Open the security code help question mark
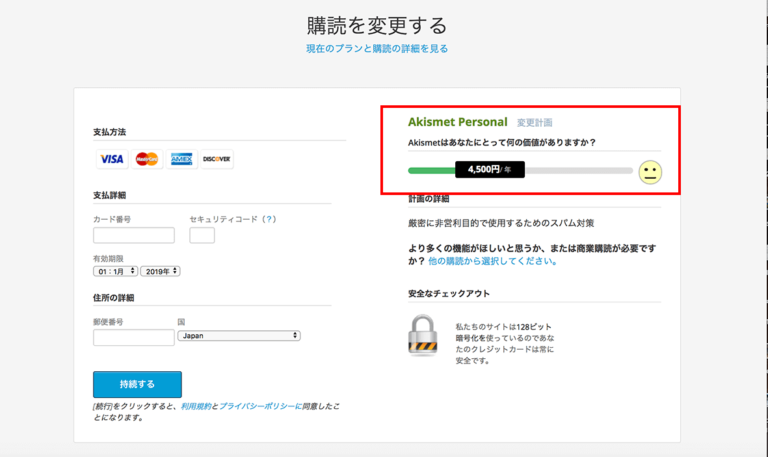The width and height of the screenshot is (768, 457). 269,219
